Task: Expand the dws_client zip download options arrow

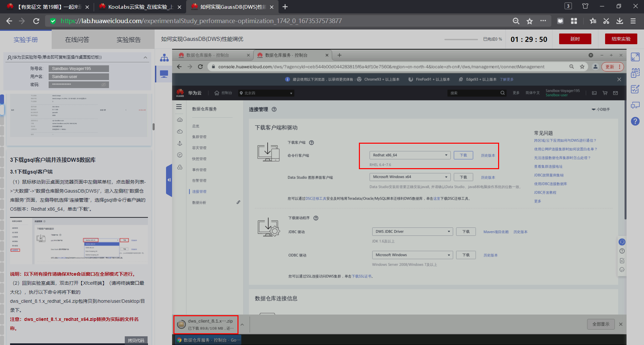Action: (x=242, y=324)
